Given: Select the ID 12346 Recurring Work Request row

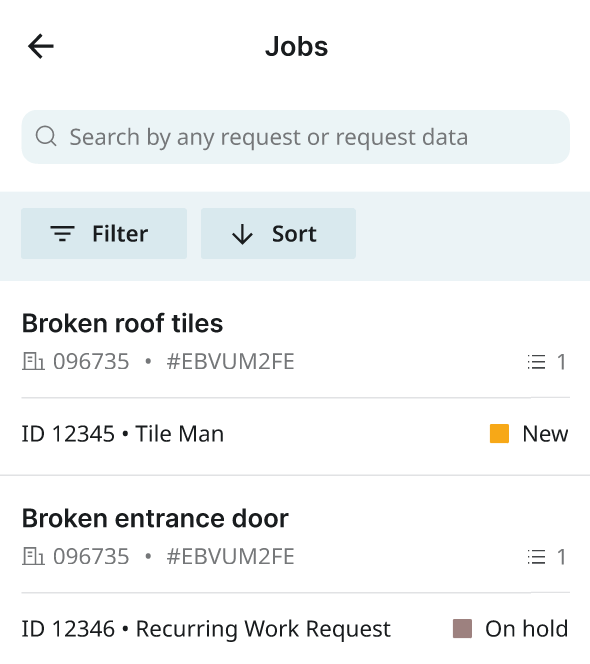Looking at the screenshot, I should pos(295,628).
